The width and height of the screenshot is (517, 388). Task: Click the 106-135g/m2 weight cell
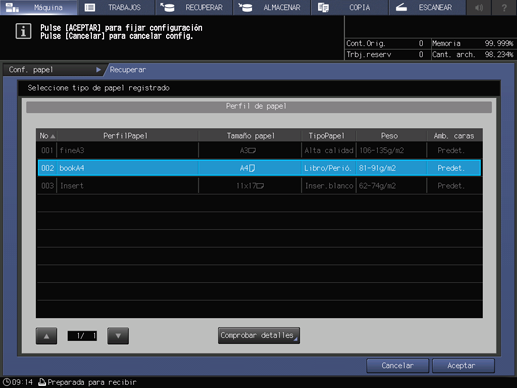coord(391,150)
